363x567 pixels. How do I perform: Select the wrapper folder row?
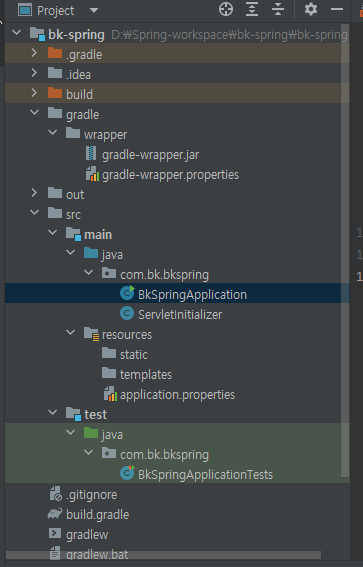point(177,135)
